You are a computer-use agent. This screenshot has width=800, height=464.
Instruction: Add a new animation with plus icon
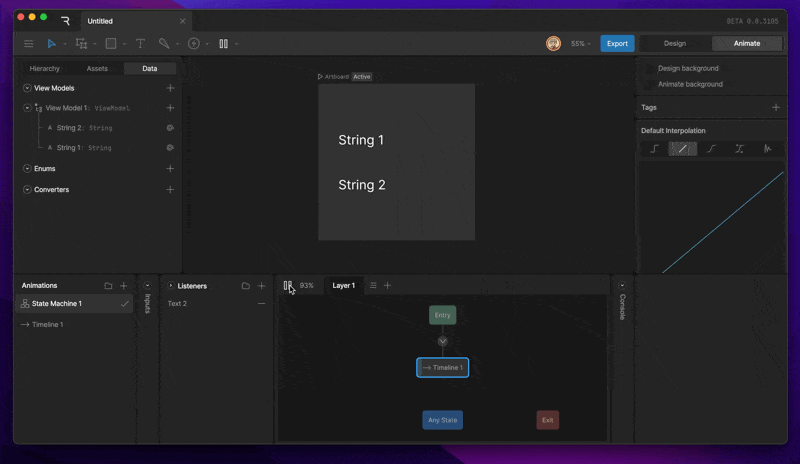click(x=123, y=286)
